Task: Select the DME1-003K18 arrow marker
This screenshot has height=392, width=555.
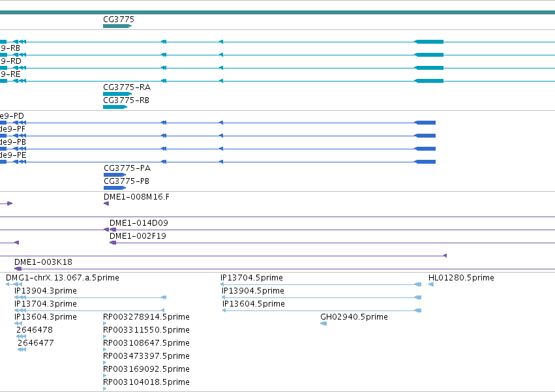Action: [18, 269]
